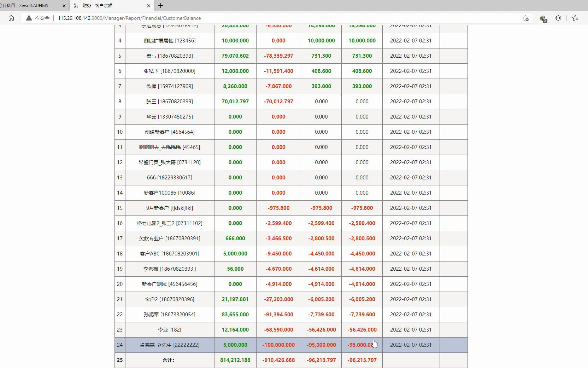Click amount 83,655.000 in row 22
The height and width of the screenshot is (368, 588).
coord(235,315)
